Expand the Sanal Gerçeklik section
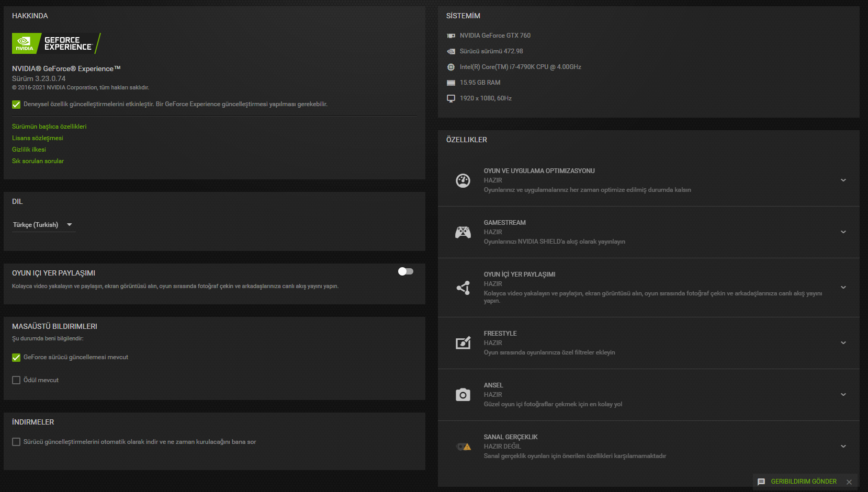Viewport: 868px width, 492px height. [x=843, y=447]
